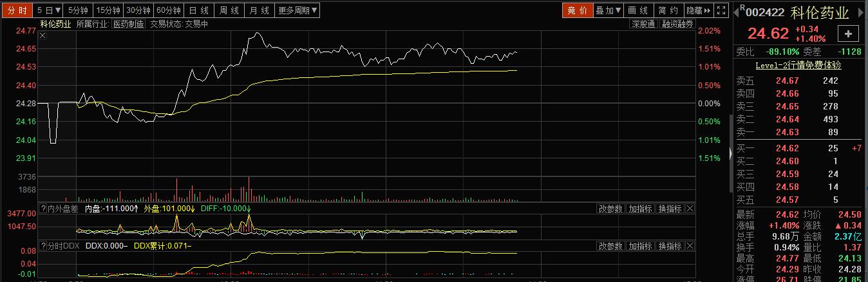The width and height of the screenshot is (868, 282).
Task: Select the 买五 price 24.57
Action: point(788,200)
